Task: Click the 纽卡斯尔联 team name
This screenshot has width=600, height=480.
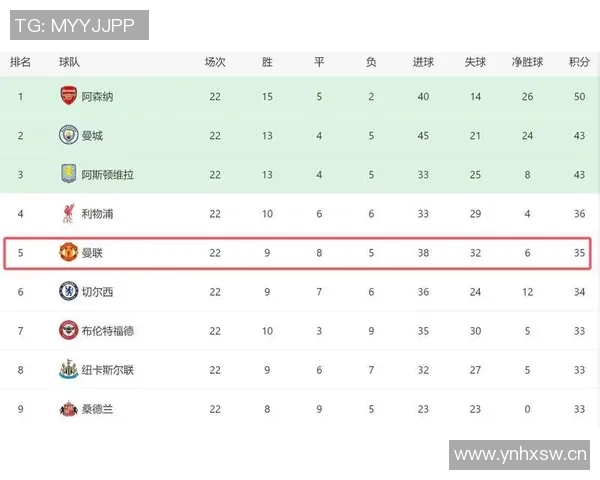Action: point(107,370)
